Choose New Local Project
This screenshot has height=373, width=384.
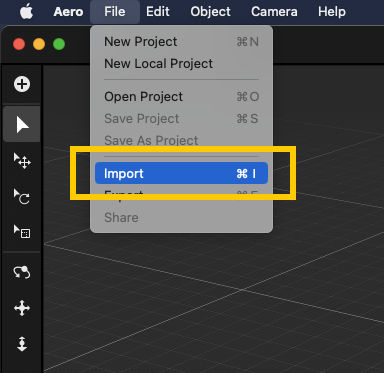coord(181,64)
